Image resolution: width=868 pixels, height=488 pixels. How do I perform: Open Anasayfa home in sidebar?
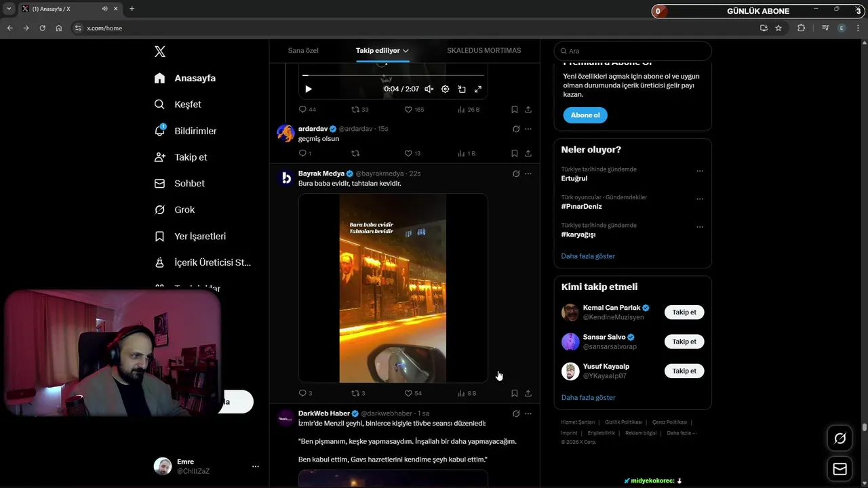point(185,78)
